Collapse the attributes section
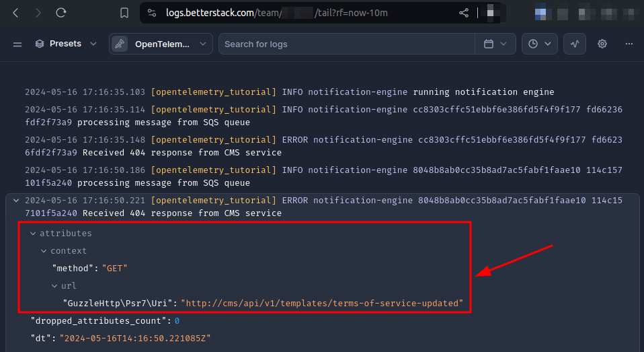 (x=33, y=233)
